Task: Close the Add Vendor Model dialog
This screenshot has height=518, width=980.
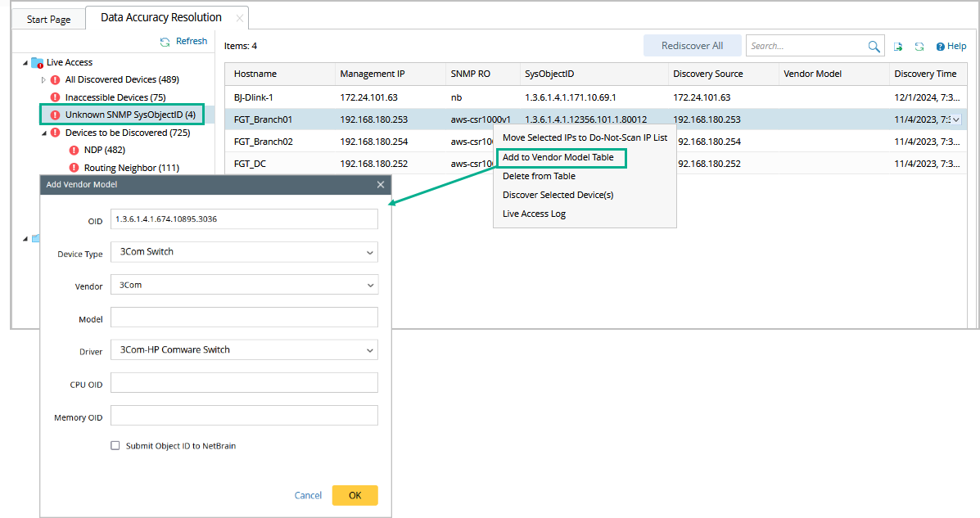Action: point(381,185)
